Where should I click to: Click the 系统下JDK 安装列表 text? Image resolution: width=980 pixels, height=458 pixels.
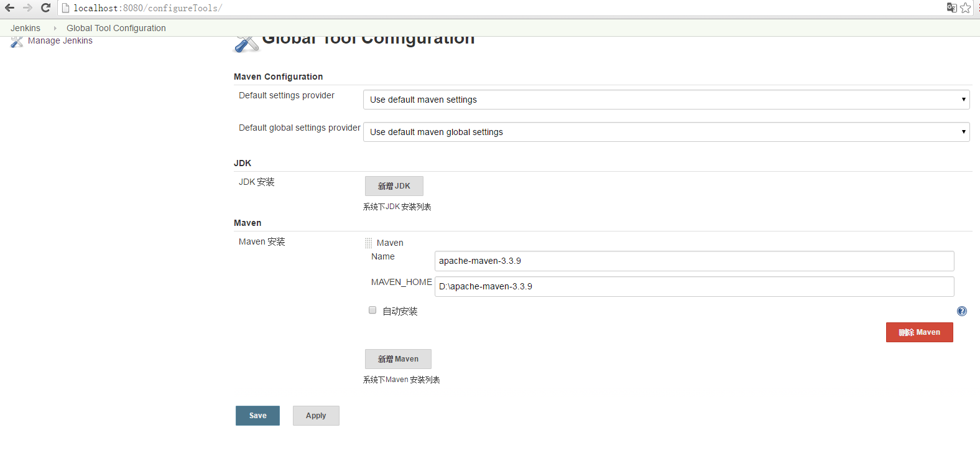tap(397, 207)
